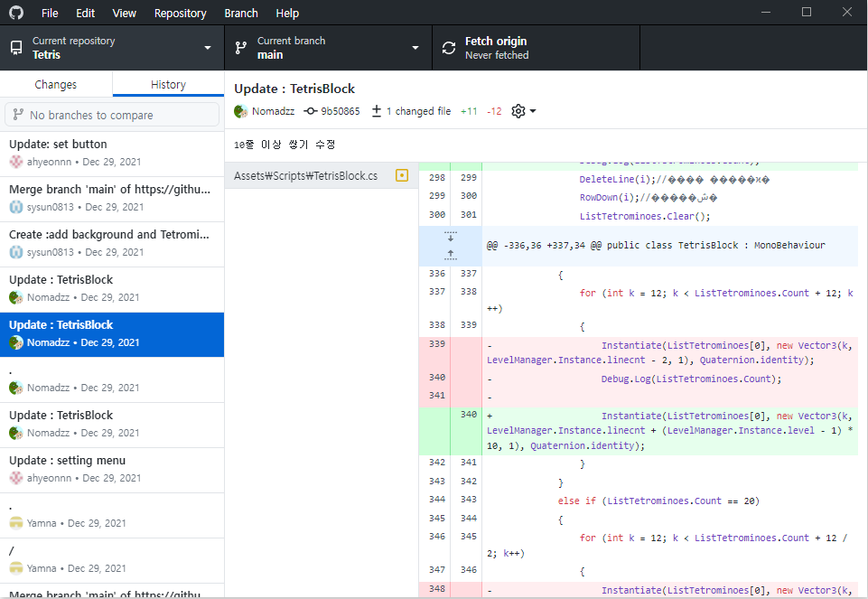The height and width of the screenshot is (599, 868).
Task: Expand diff context downward arrow
Action: click(x=451, y=237)
